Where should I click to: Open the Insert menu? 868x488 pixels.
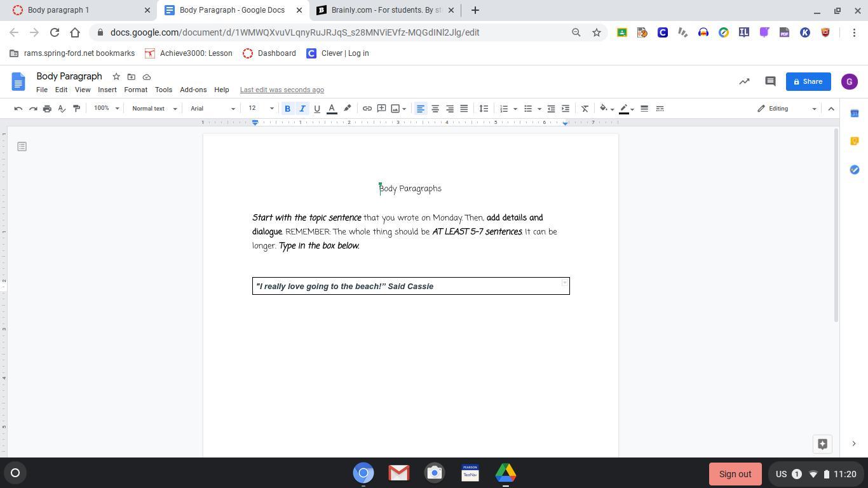(x=107, y=90)
